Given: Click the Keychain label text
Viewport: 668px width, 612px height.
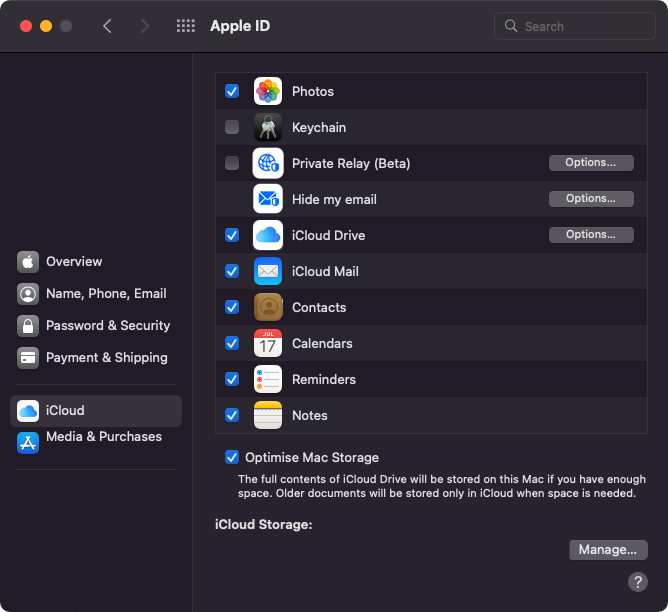Looking at the screenshot, I should [319, 127].
